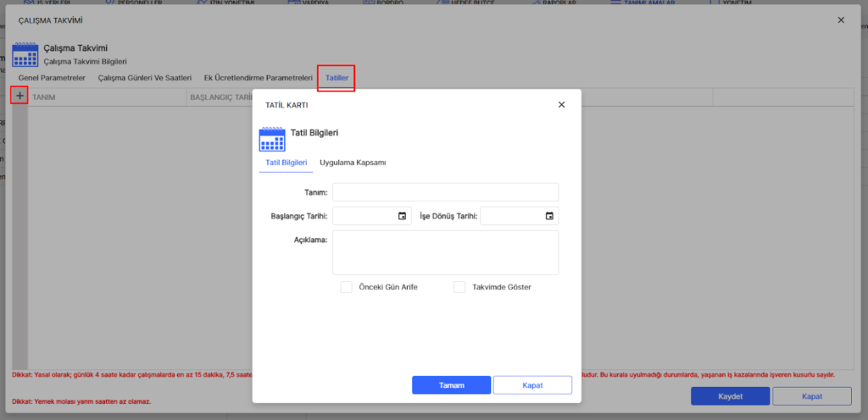Open the Başlangıç Tarihi calendar picker icon

(402, 216)
